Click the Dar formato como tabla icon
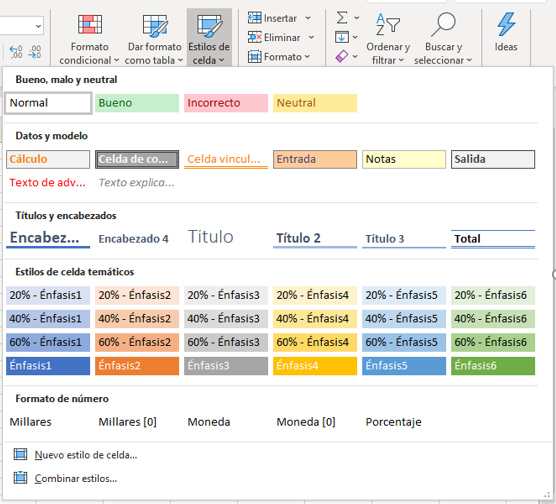The width and height of the screenshot is (556, 504). (155, 26)
